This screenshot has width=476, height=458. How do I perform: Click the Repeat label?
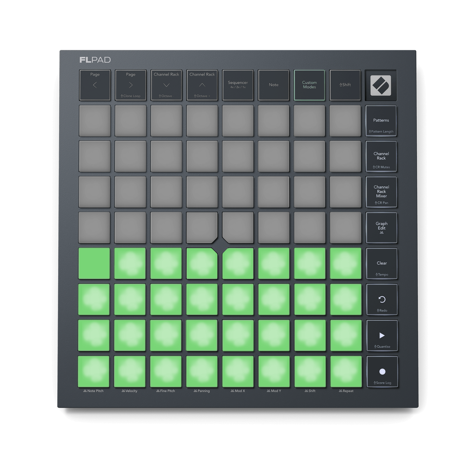(x=346, y=391)
